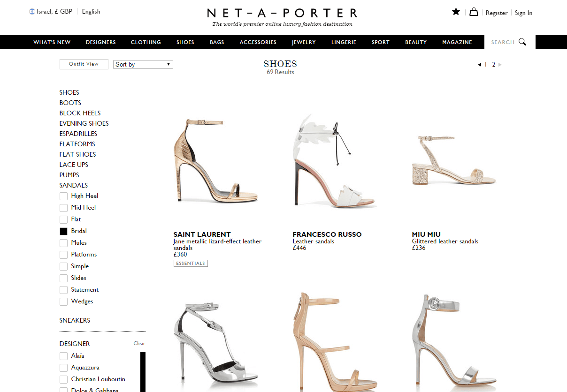The width and height of the screenshot is (567, 392).
Task: Open the English language selector
Action: tap(91, 12)
